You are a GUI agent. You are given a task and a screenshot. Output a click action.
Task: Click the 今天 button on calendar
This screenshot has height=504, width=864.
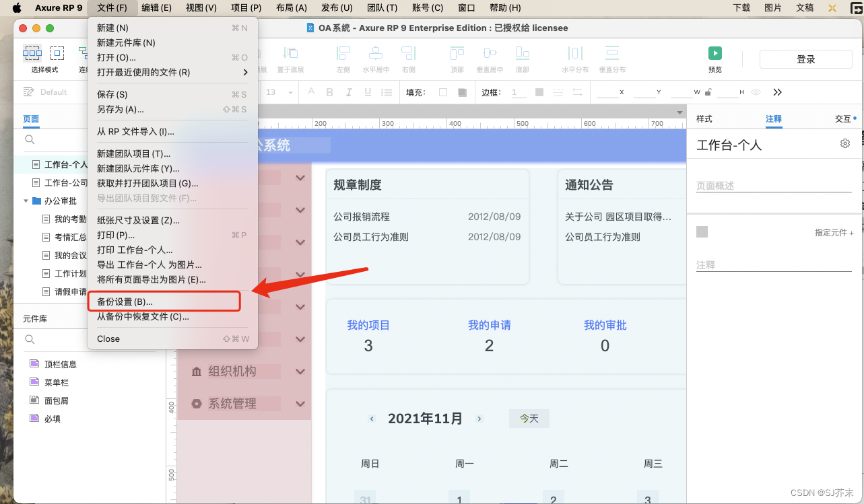tap(529, 419)
